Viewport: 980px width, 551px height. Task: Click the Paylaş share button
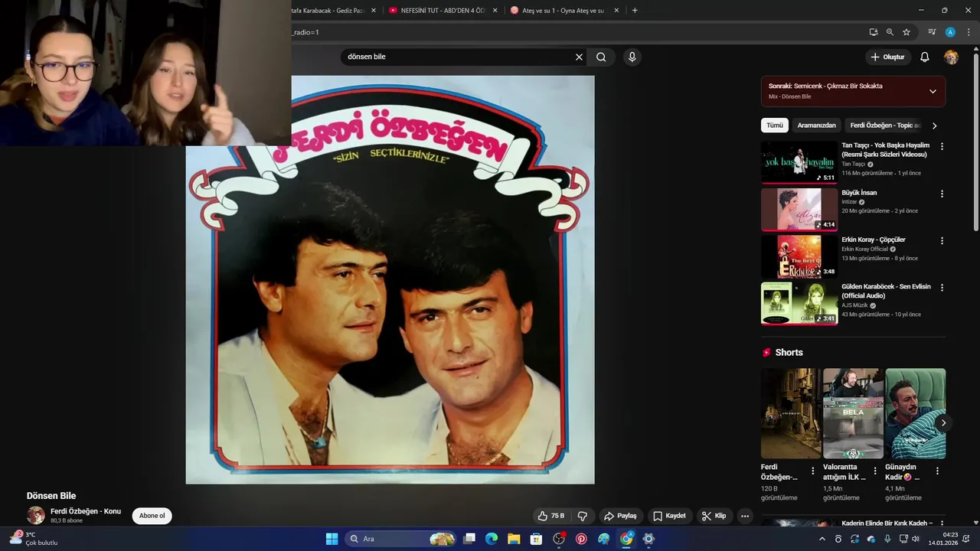click(x=620, y=516)
